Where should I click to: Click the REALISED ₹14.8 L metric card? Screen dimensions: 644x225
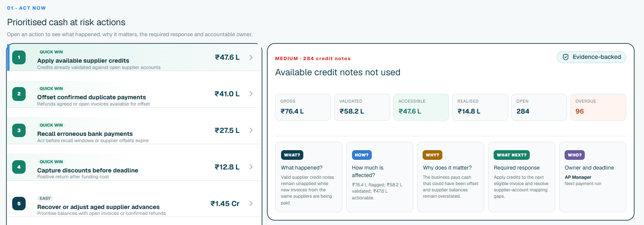coord(480,107)
